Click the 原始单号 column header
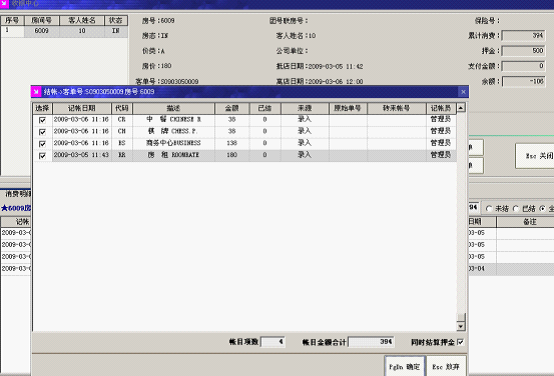This screenshot has height=376, width=554. click(348, 108)
